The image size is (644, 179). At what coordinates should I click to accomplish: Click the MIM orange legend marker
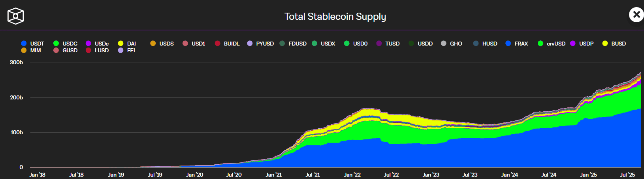pyautogui.click(x=24, y=50)
